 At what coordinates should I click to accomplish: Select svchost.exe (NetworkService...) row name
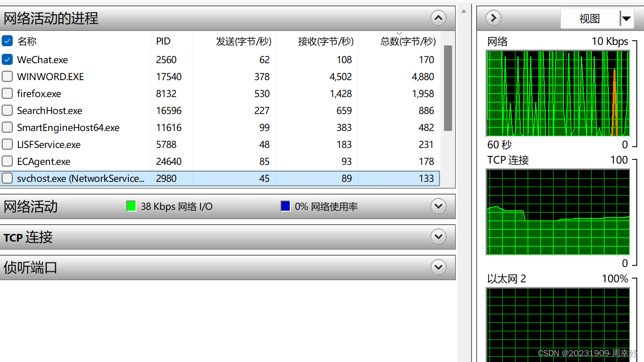click(x=80, y=178)
